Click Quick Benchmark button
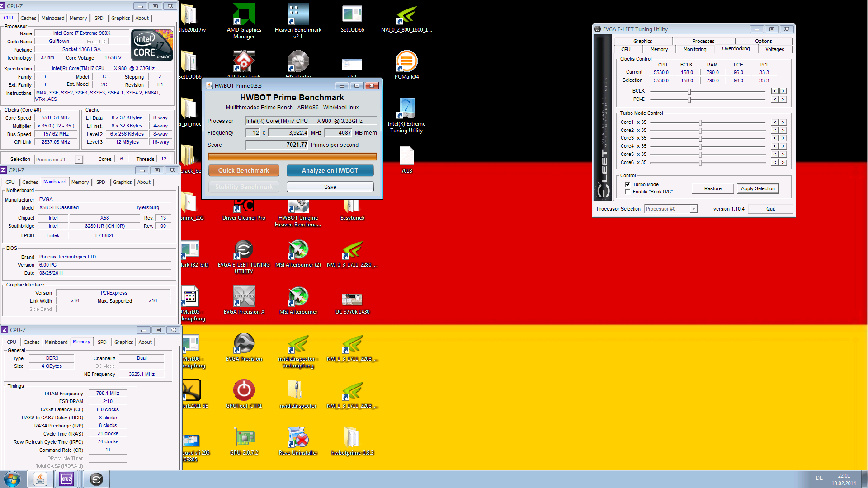The height and width of the screenshot is (488, 868). [x=244, y=170]
